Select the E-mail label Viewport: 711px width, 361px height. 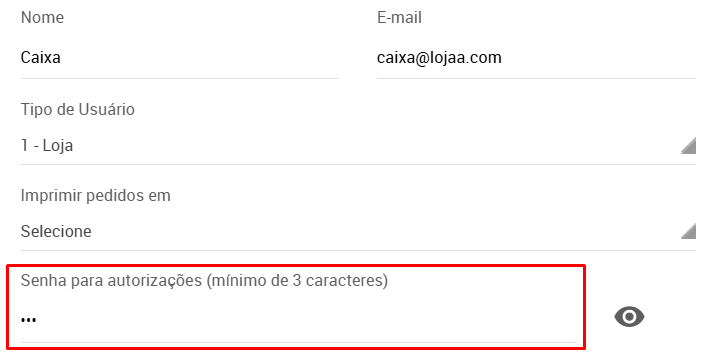(399, 17)
